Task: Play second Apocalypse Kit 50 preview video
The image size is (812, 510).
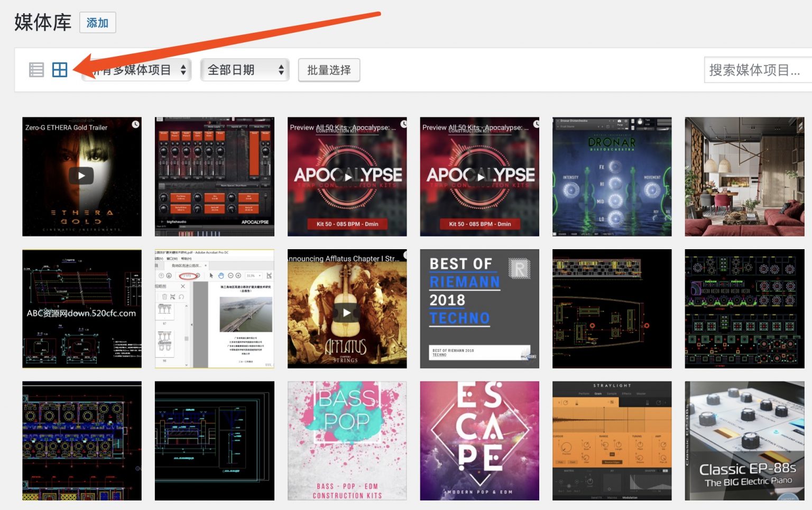Action: (x=479, y=177)
